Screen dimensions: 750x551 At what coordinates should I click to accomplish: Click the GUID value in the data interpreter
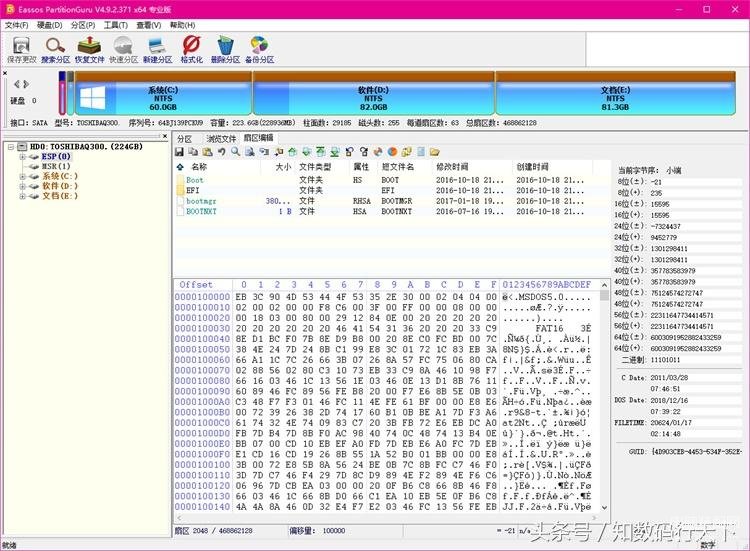(696, 452)
